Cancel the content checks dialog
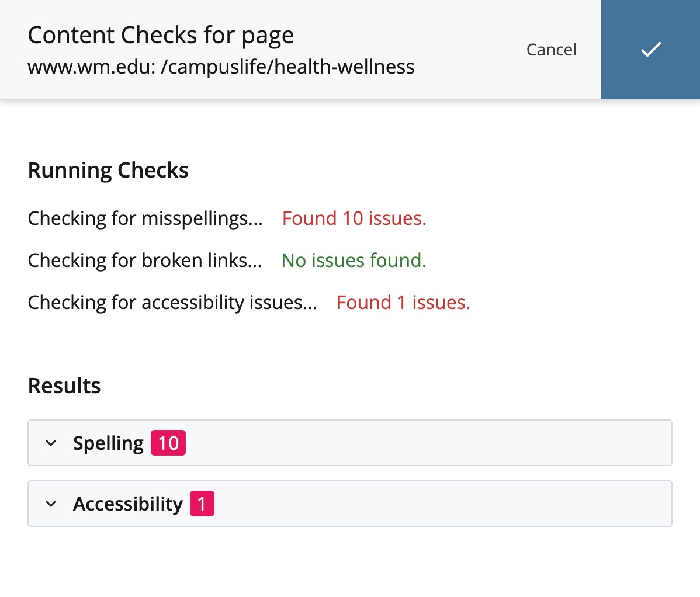Image resolution: width=700 pixels, height=597 pixels. click(551, 50)
